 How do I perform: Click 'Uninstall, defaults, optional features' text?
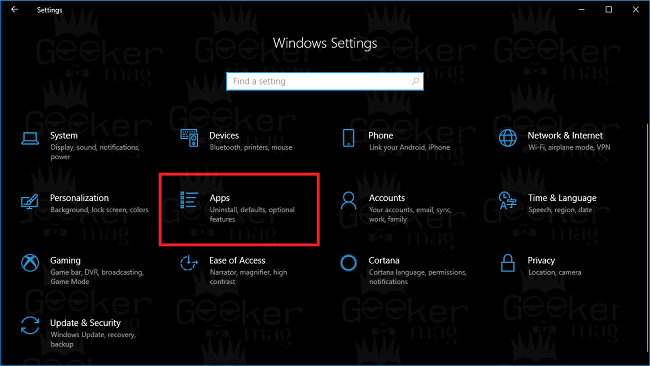point(252,214)
